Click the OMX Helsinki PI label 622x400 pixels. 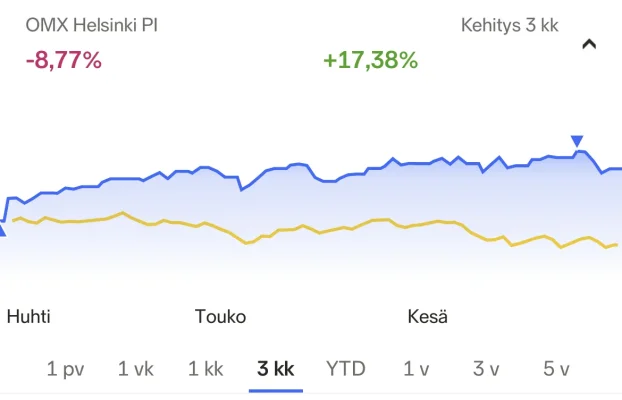(92, 25)
